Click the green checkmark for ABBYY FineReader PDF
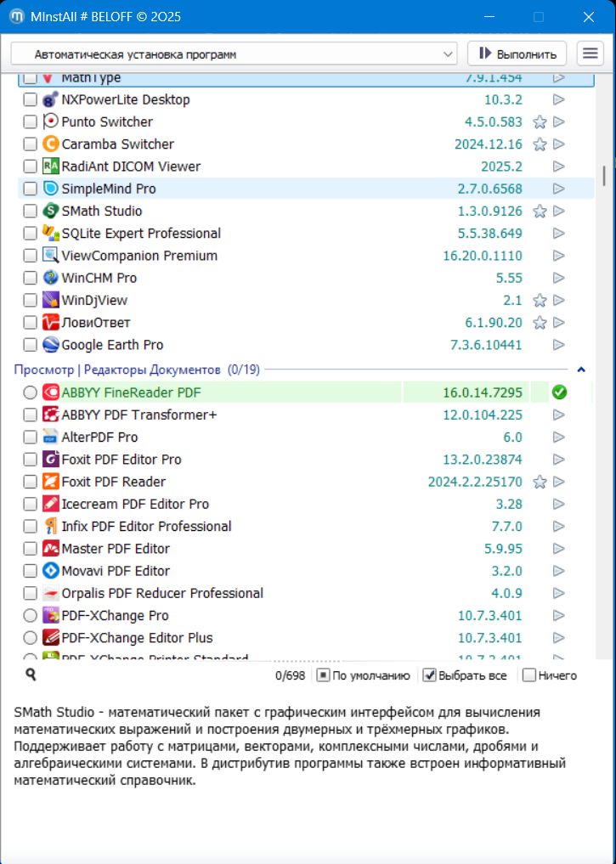The height and width of the screenshot is (864, 616). (x=558, y=392)
